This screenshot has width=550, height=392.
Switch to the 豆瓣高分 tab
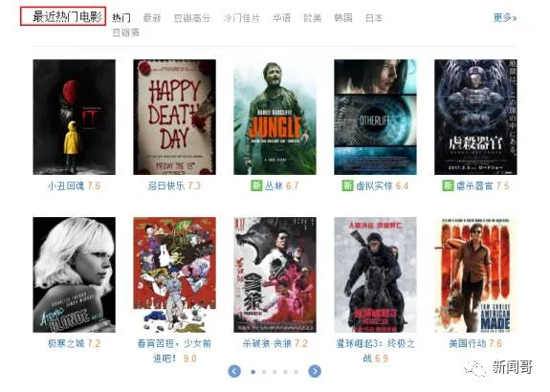click(x=192, y=17)
